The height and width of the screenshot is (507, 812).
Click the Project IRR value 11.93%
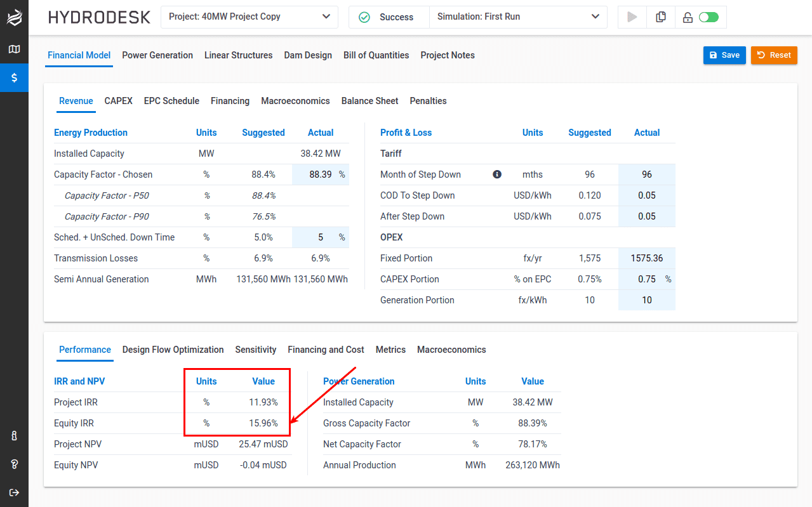tap(263, 402)
